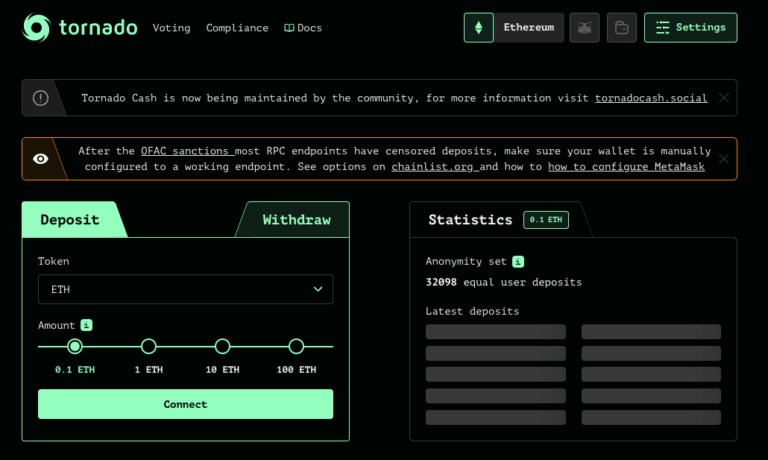Click the 1 ETH label under slider
This screenshot has height=460, width=768.
tap(148, 369)
